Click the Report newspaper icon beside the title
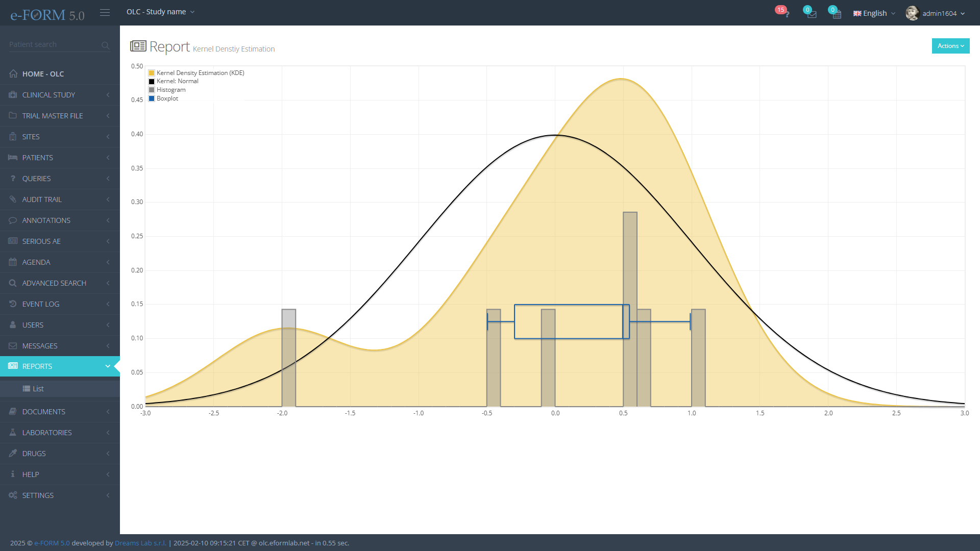The width and height of the screenshot is (980, 551). coord(138,46)
